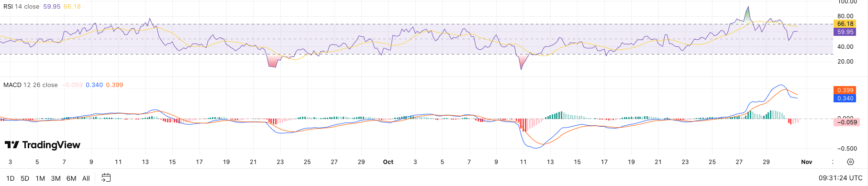Click the yellow 66.18 RSI price label
Screen dimensions: 868x186
(845, 24)
